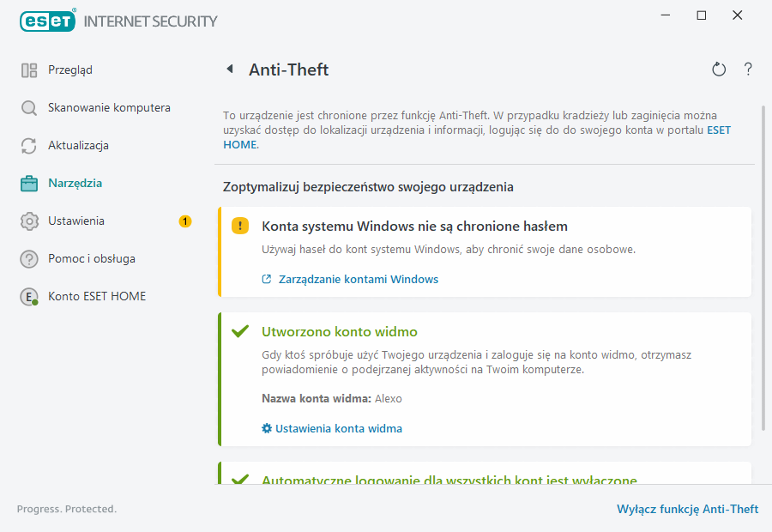
Task: Click the yellow warning icon on Windows accounts card
Action: pos(241,225)
